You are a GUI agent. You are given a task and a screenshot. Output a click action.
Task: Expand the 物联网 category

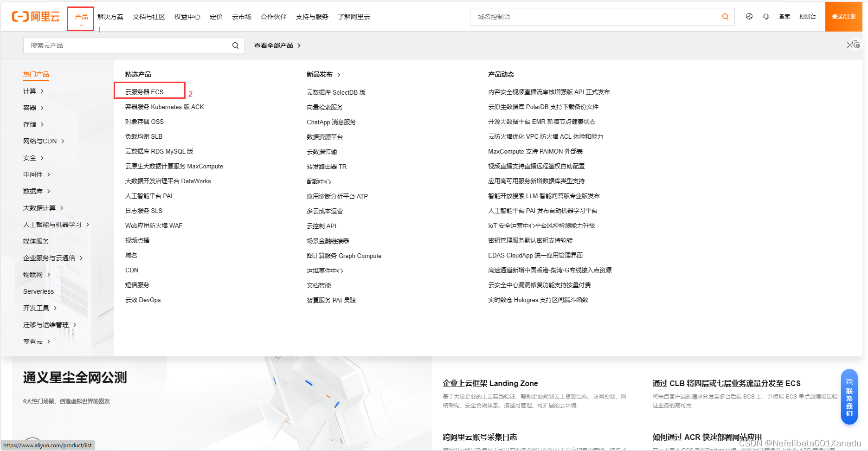click(37, 275)
